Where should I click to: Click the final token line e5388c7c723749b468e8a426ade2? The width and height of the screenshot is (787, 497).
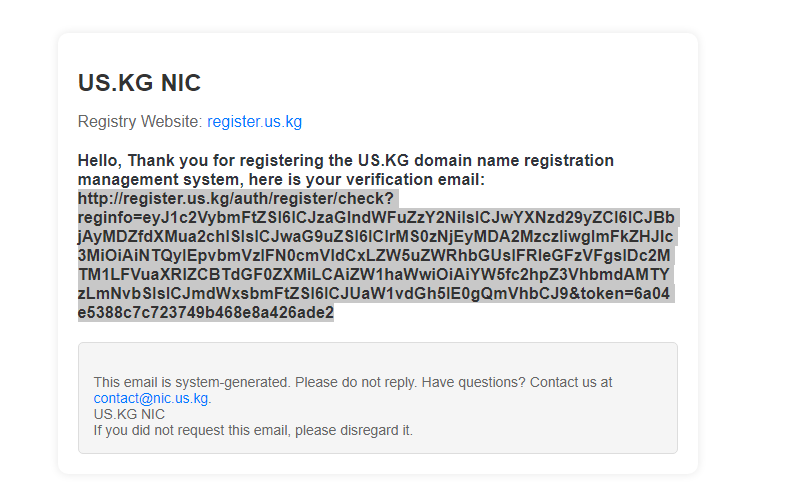pos(206,313)
